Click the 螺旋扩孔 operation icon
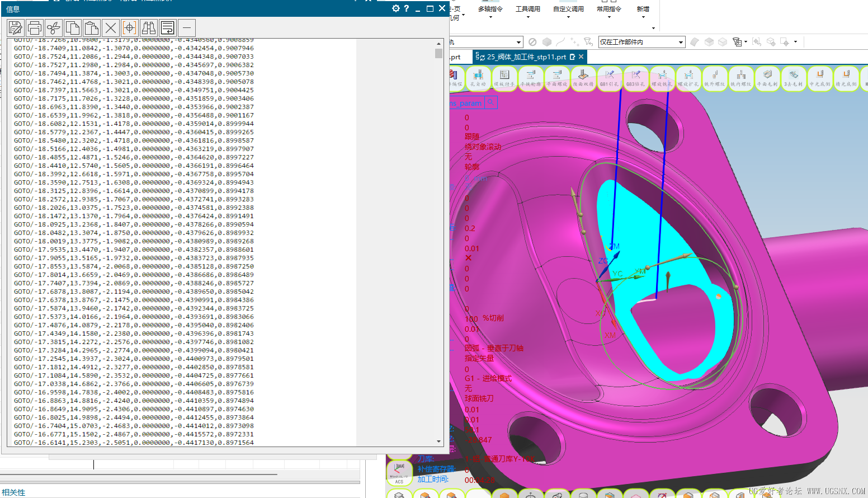868x498 pixels. [x=688, y=78]
